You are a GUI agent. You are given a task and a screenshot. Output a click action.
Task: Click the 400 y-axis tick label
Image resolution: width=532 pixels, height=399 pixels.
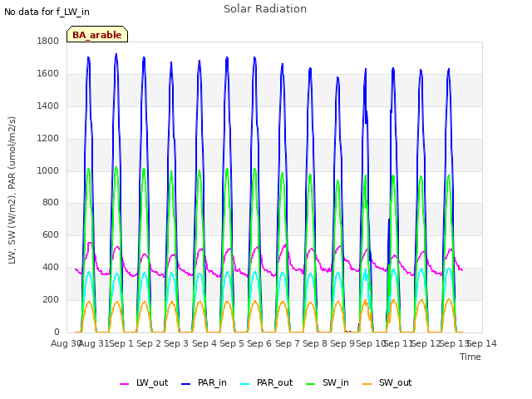point(51,268)
